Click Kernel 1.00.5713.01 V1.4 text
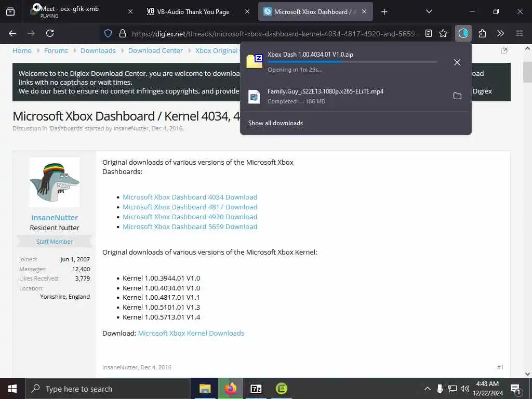The width and height of the screenshot is (532, 399). 161,317
